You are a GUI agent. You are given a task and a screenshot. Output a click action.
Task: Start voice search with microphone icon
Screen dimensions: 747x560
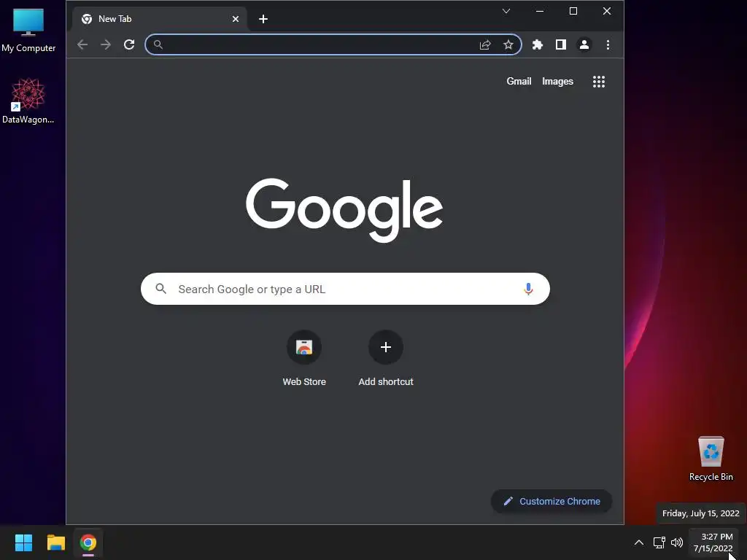pos(528,289)
